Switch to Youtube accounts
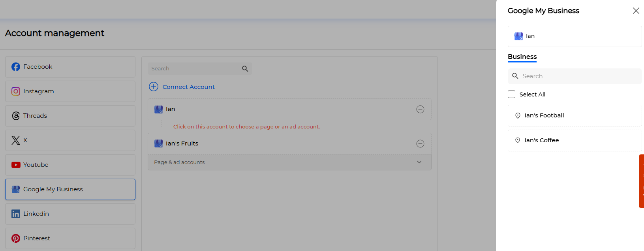This screenshot has width=644, height=251. point(70,165)
